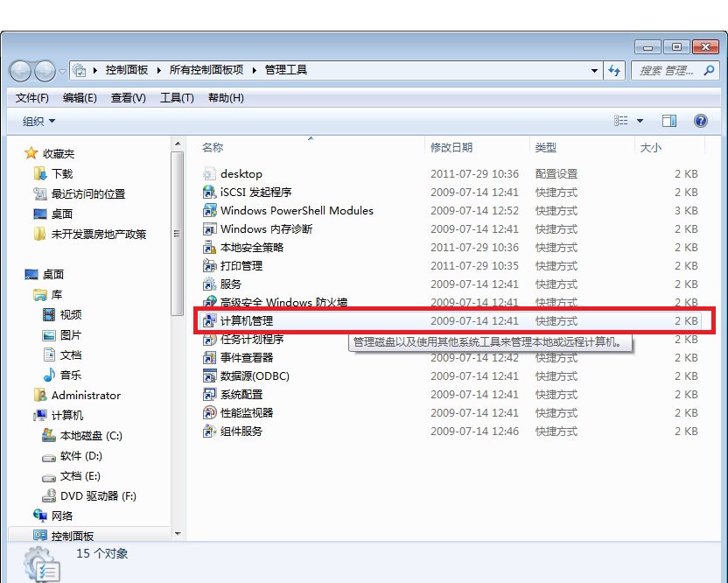Viewport: 728px width, 583px height.
Task: Open 事件查看器 shortcut
Action: pyautogui.click(x=247, y=357)
